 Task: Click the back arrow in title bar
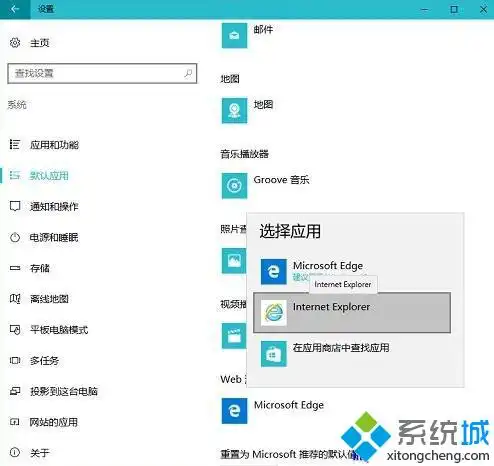click(15, 9)
